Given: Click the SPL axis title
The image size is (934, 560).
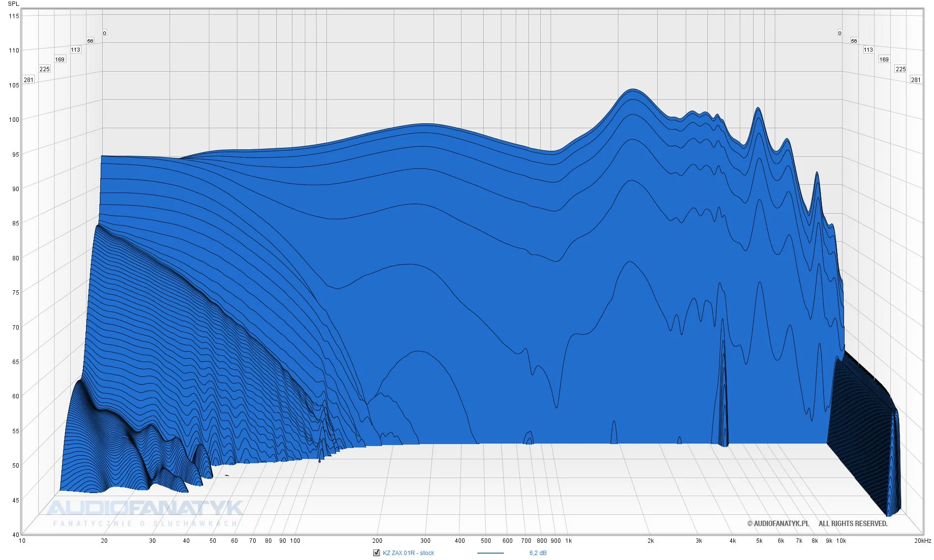Looking at the screenshot, I should (x=13, y=4).
